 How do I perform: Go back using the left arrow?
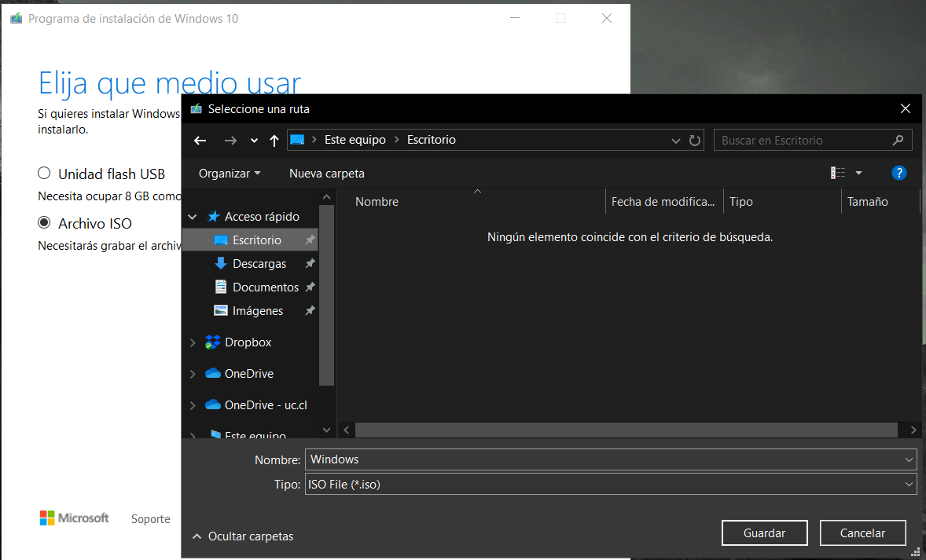point(200,141)
